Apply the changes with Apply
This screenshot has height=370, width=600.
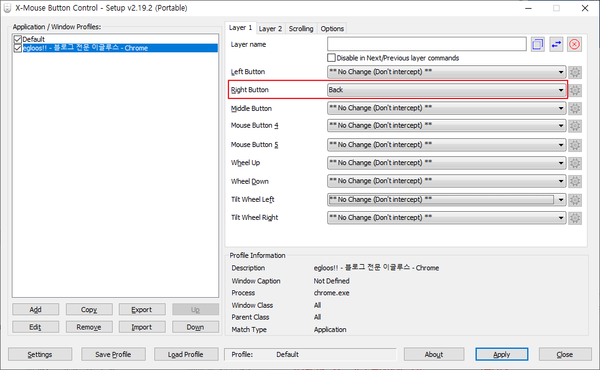pyautogui.click(x=502, y=355)
